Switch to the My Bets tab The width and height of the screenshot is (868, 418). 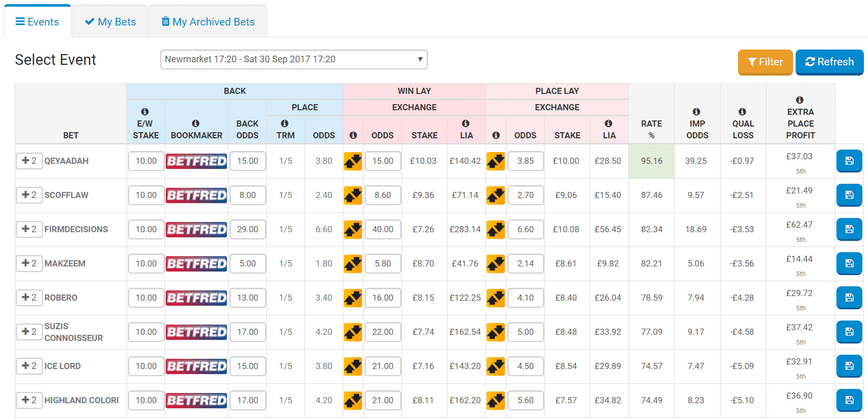110,22
